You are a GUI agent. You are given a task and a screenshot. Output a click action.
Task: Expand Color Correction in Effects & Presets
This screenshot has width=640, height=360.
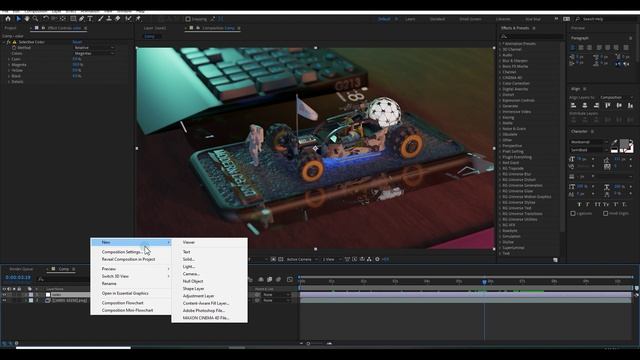pos(500,83)
